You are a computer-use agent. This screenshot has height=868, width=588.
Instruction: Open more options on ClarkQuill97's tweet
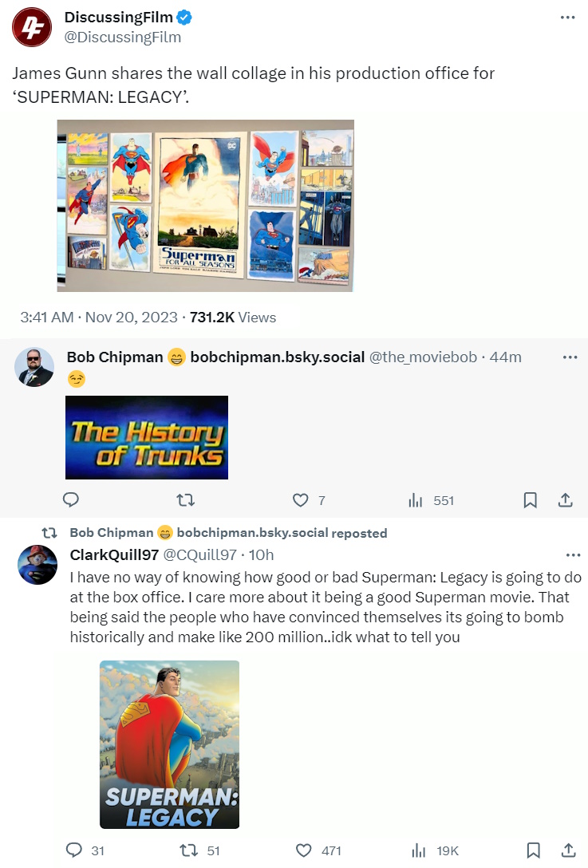[x=573, y=554]
